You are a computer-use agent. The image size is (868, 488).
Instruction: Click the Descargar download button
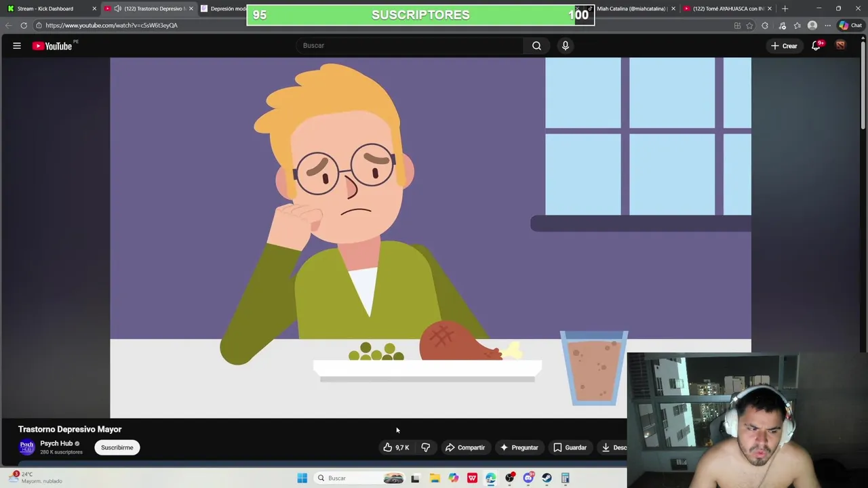click(612, 447)
